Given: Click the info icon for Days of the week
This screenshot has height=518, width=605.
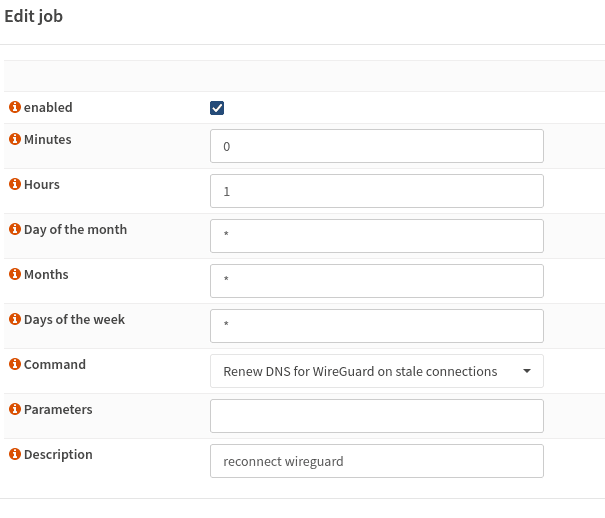Looking at the screenshot, I should (15, 319).
